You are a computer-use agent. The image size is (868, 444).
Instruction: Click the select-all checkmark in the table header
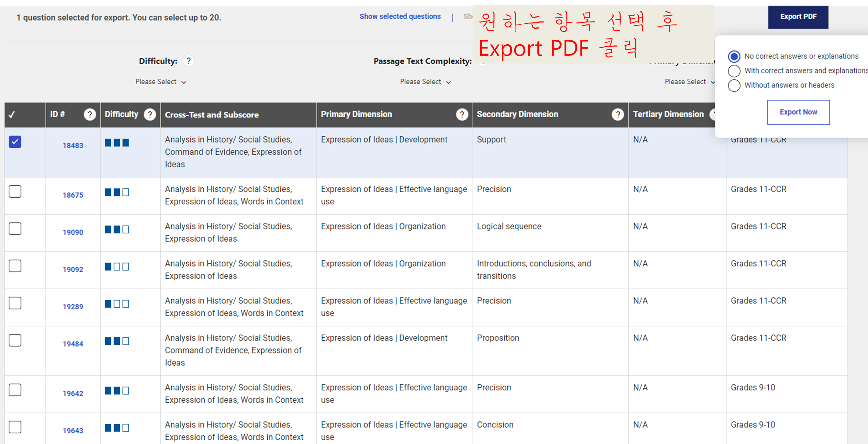[x=12, y=115]
